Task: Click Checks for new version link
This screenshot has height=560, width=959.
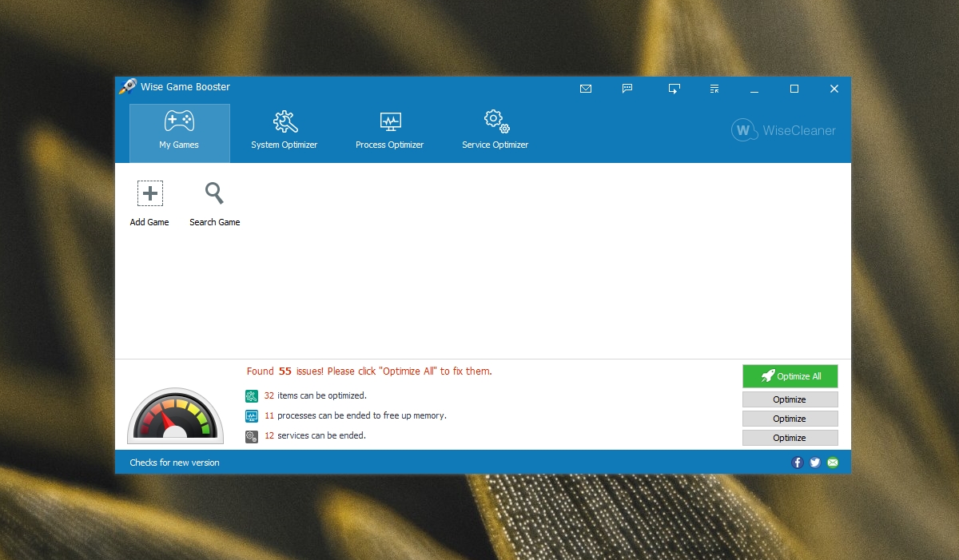Action: 174,463
